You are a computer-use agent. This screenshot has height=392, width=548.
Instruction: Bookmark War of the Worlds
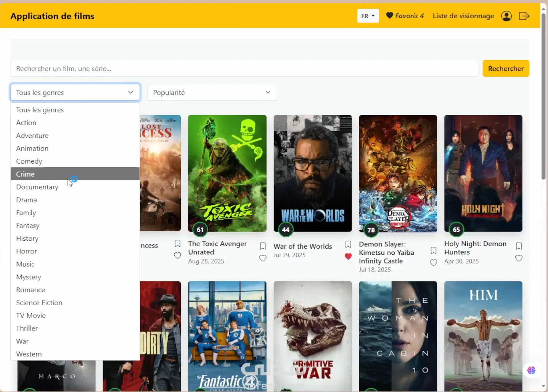pyautogui.click(x=348, y=244)
